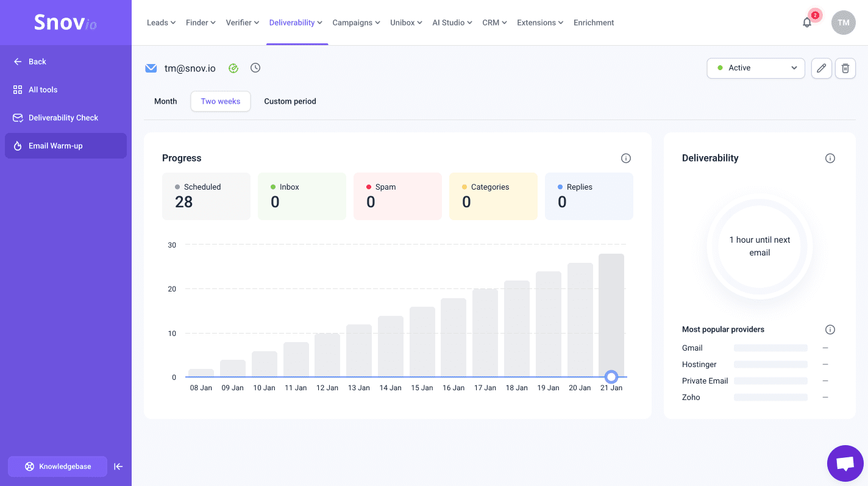
Task: Open the live chat bubble
Action: point(845,463)
